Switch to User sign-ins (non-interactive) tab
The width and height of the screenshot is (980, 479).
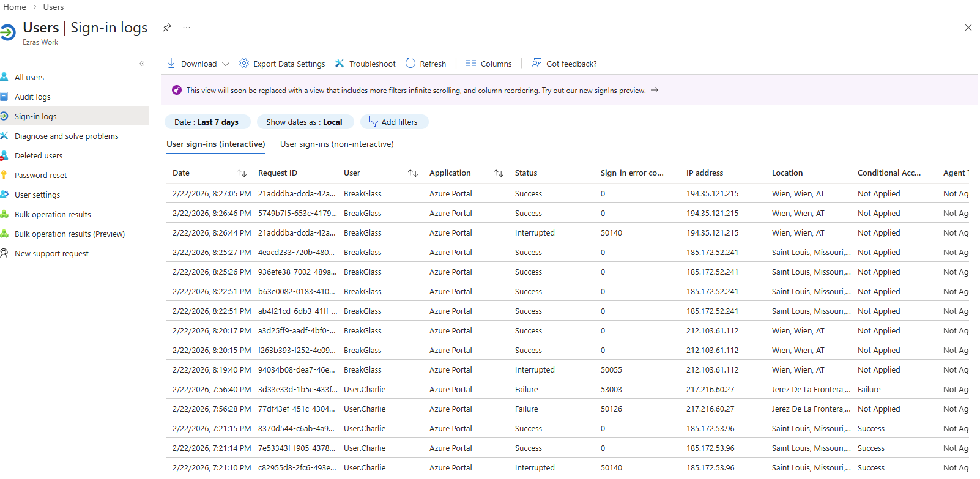click(337, 144)
